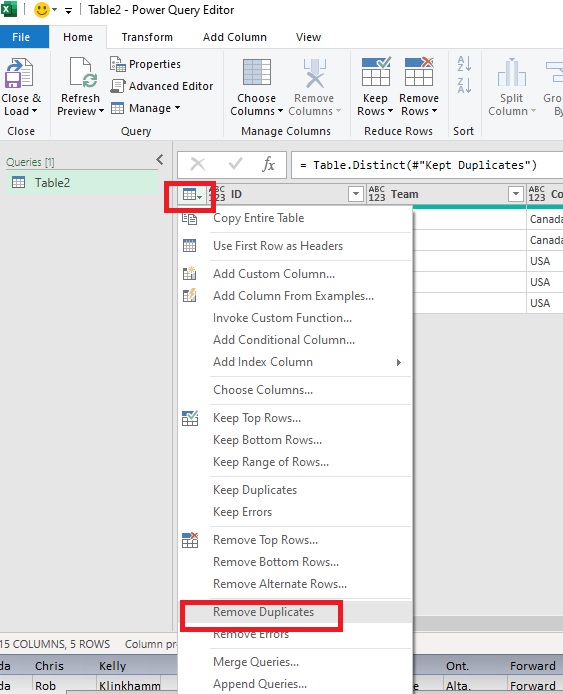The image size is (563, 694).
Task: Click the smiley feedback icon
Action: [42, 10]
